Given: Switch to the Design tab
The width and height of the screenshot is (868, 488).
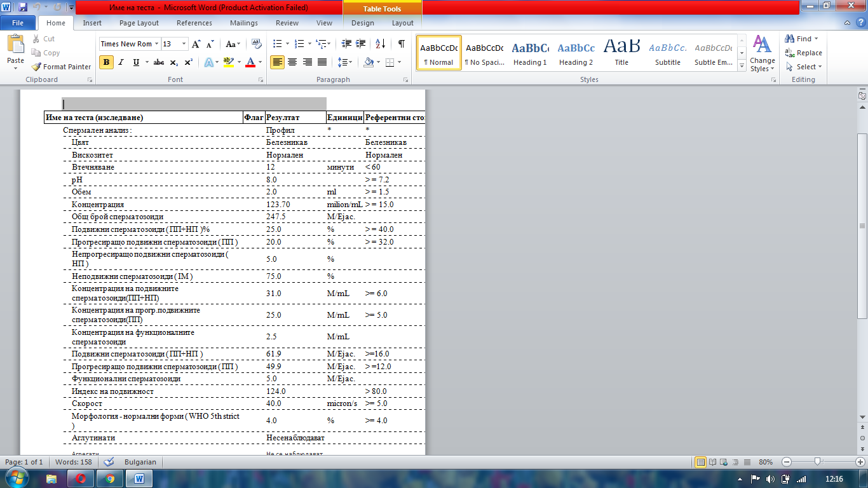Looking at the screenshot, I should click(x=363, y=23).
